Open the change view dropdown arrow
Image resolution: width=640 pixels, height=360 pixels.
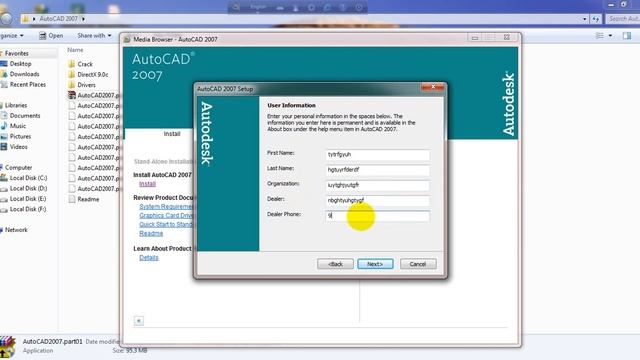pyautogui.click(x=610, y=36)
